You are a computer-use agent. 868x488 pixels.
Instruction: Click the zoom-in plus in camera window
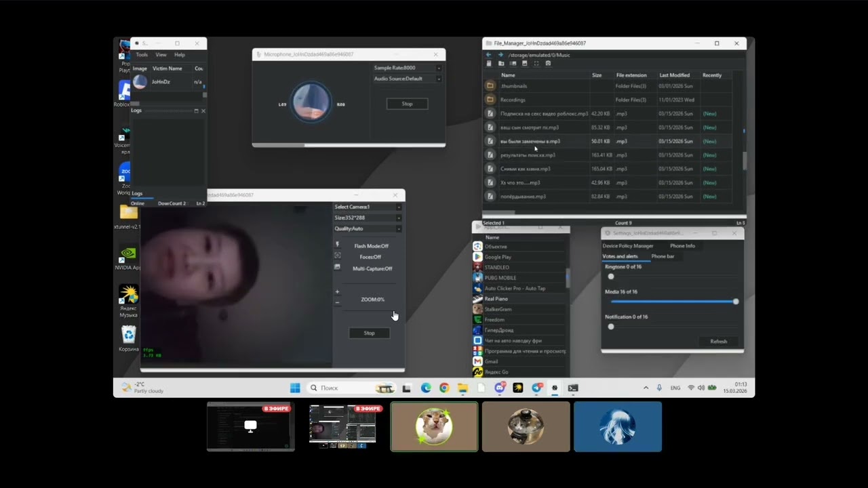[337, 292]
